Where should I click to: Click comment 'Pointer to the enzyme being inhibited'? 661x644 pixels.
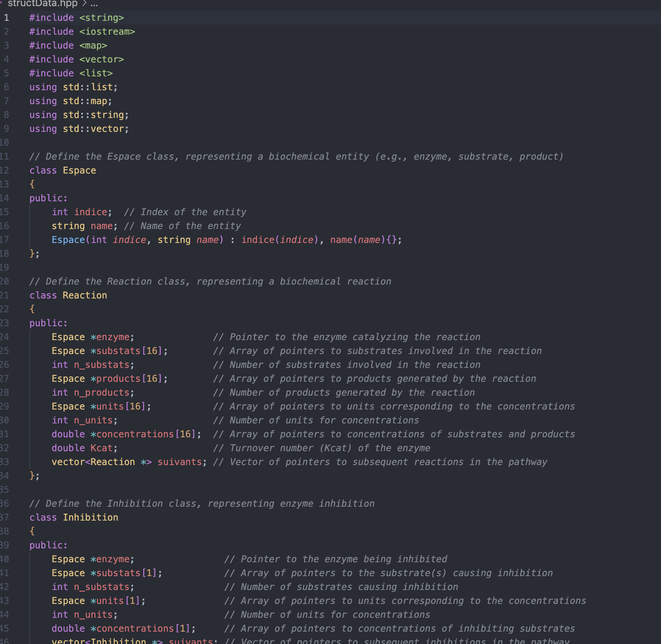[x=336, y=559]
